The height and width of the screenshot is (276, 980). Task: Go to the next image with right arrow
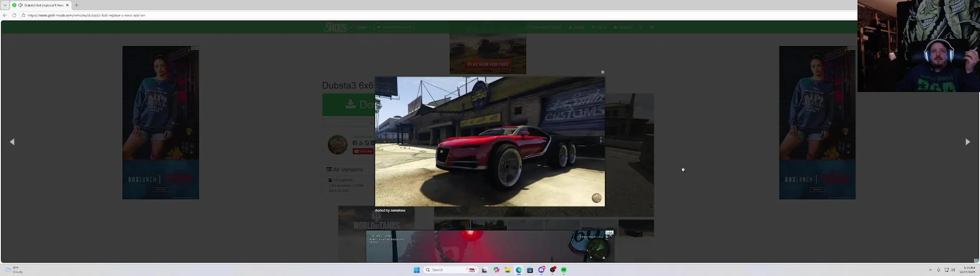click(967, 142)
